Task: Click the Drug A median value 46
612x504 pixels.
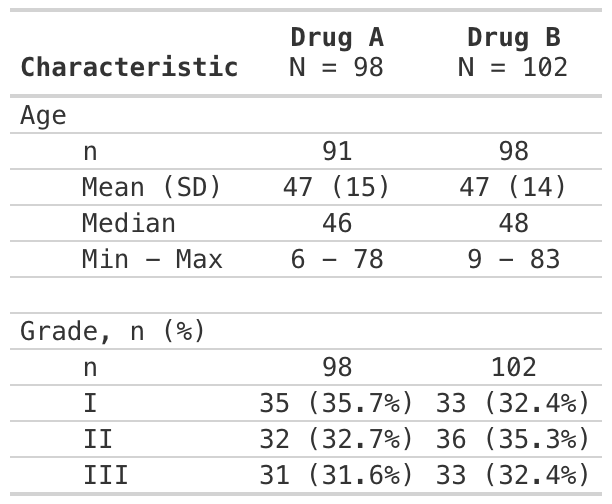Action: pos(337,223)
